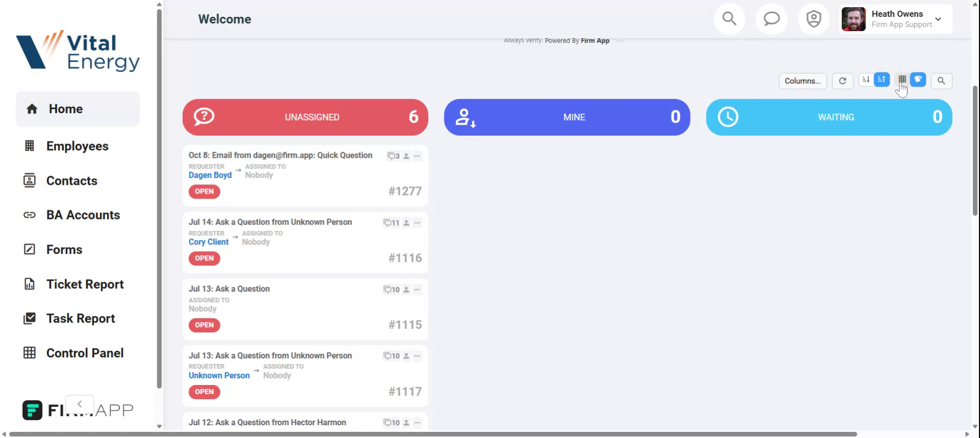Click the clock icon on WAITING

click(728, 117)
